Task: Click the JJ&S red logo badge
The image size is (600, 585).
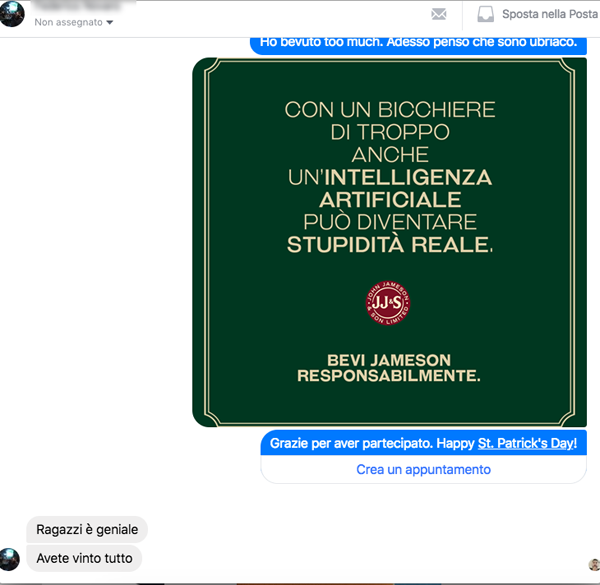Action: pos(388,303)
